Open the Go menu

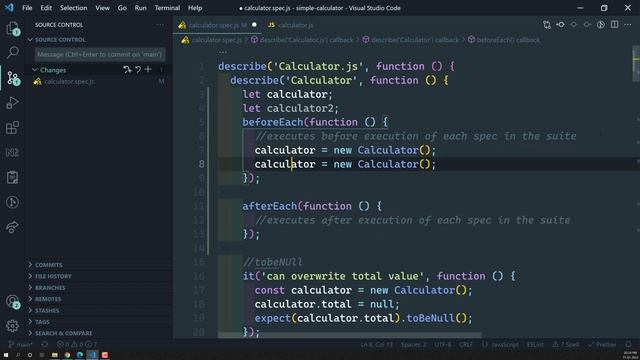[x=122, y=8]
